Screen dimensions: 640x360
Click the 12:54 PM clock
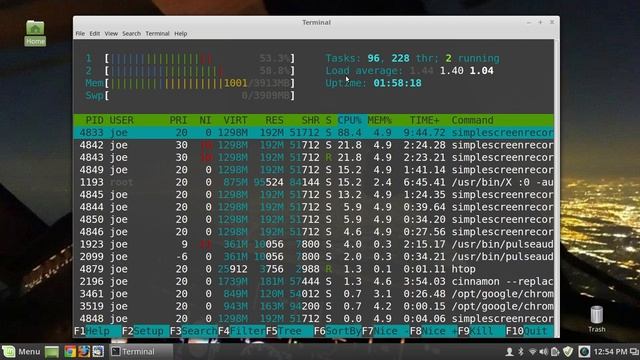tap(610, 351)
